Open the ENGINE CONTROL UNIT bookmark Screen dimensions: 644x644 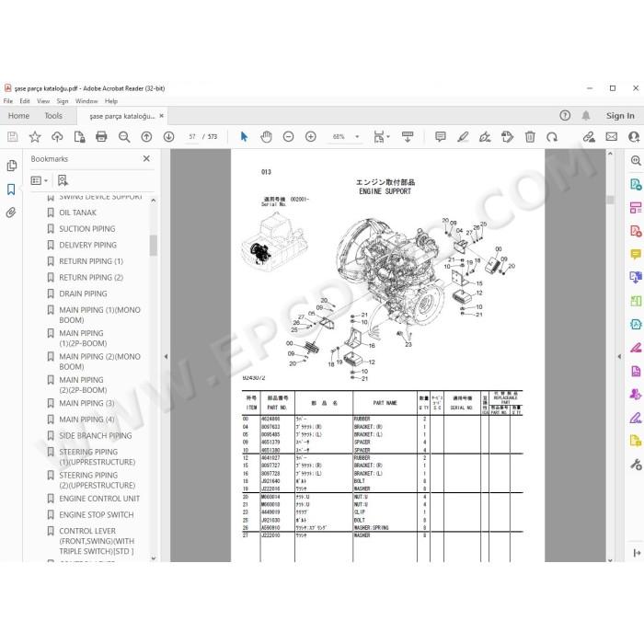(x=99, y=499)
